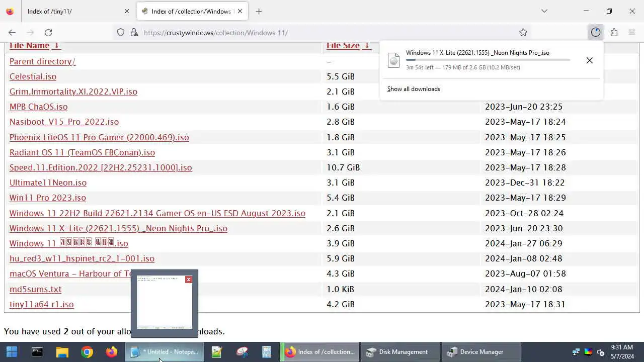
Task: Download Speed.11.Edition.2022 iso
Action: pos(101,167)
